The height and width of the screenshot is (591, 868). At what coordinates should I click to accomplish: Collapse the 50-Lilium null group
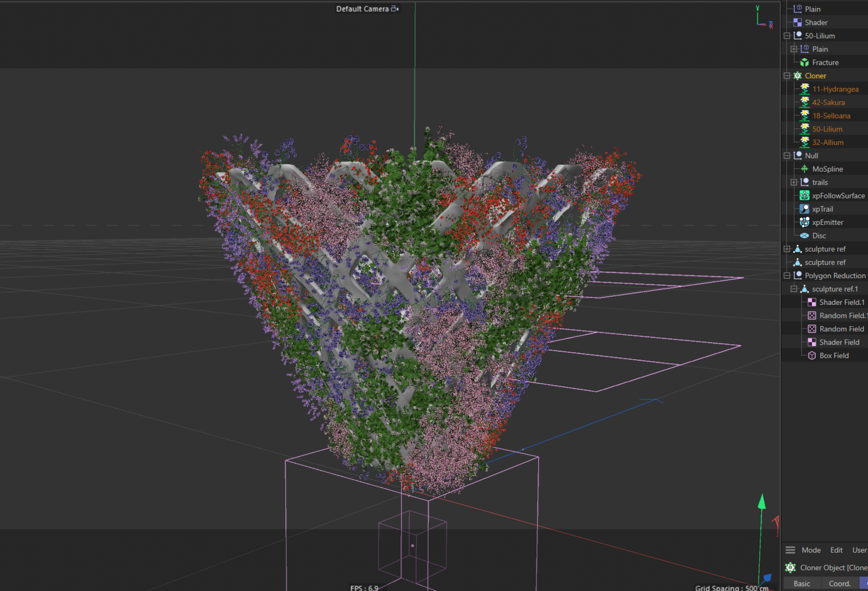pos(787,36)
